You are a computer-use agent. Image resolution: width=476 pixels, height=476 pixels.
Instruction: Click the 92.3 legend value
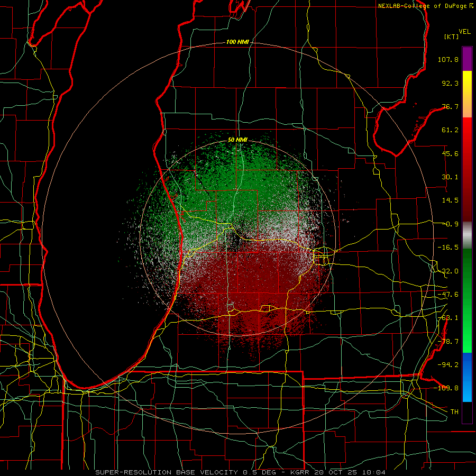tap(450, 83)
